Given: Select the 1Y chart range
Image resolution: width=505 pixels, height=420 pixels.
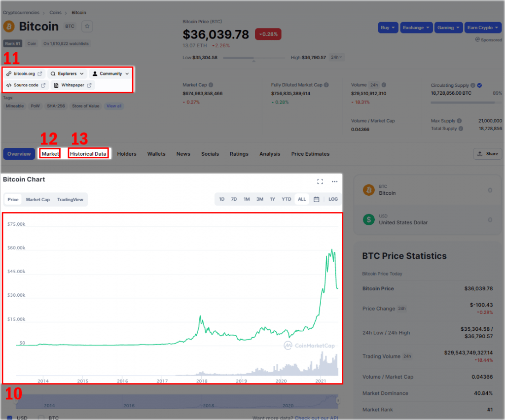Looking at the screenshot, I should coord(272,199).
